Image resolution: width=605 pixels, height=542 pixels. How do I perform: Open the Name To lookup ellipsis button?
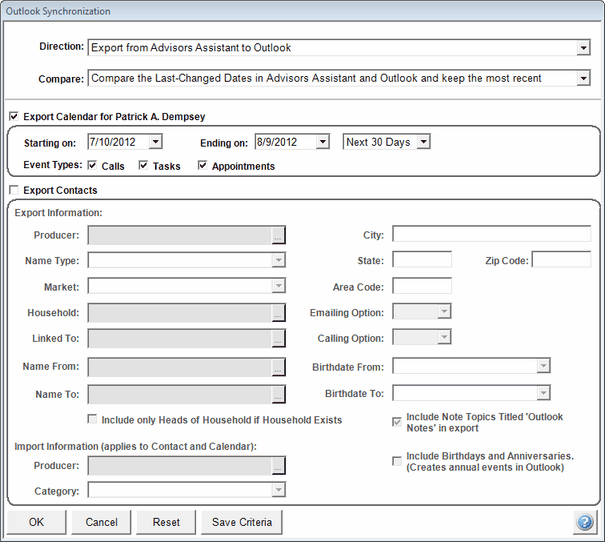278,394
